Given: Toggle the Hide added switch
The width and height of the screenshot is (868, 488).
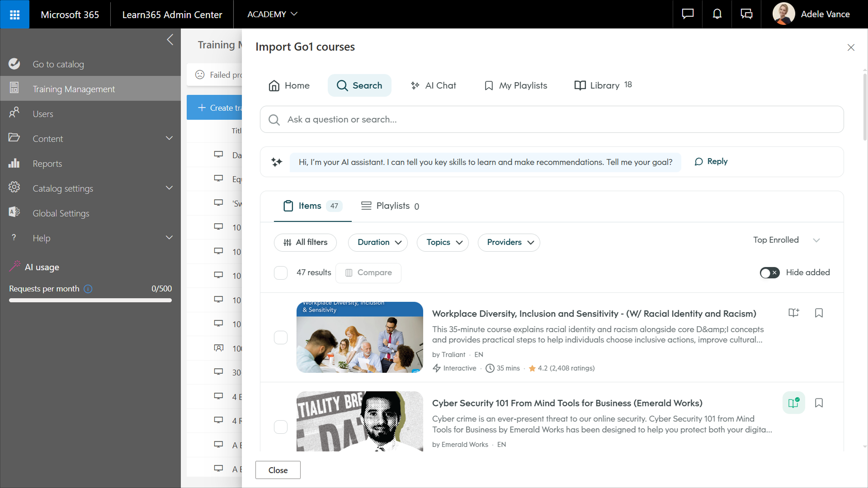Looking at the screenshot, I should coord(769,273).
